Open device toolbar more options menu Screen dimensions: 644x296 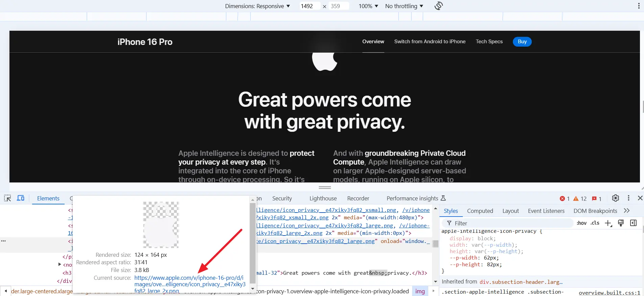click(639, 6)
